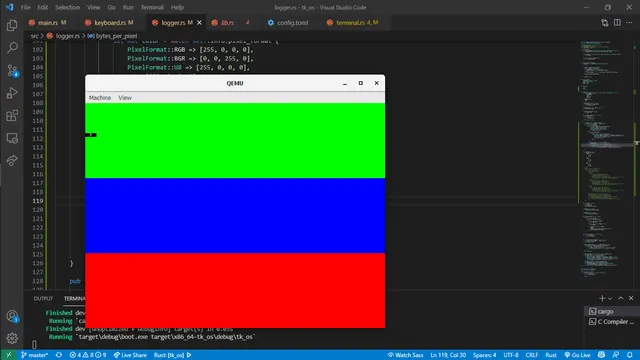Click the Open Changes icon in editor toolbar

(604, 23)
